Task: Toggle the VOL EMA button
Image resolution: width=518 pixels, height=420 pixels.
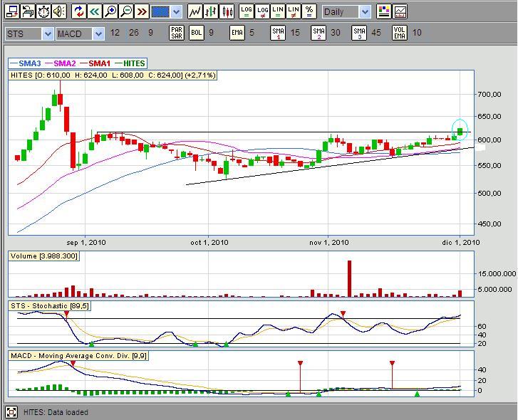Action: 400,33
